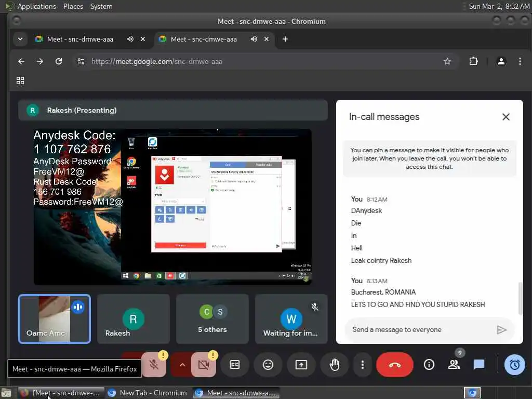This screenshot has height=399, width=532.
Task: Click the send message arrow icon
Action: tap(502, 330)
